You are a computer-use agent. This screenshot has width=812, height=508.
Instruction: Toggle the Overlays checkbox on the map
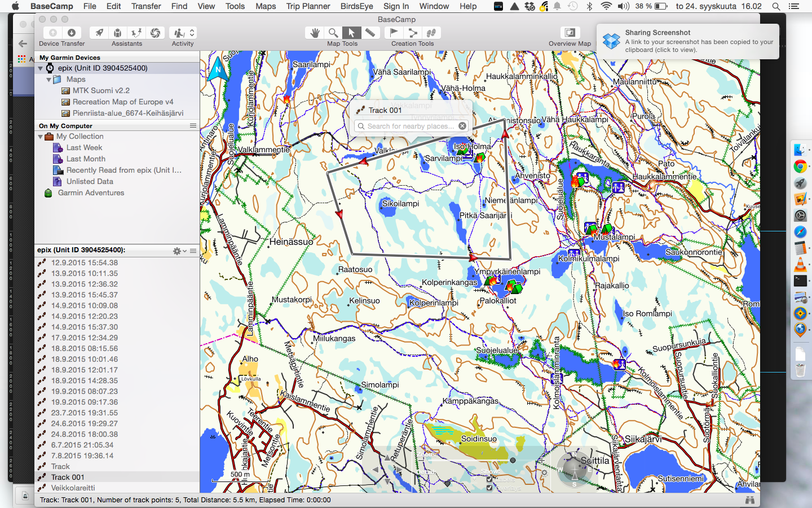[489, 488]
